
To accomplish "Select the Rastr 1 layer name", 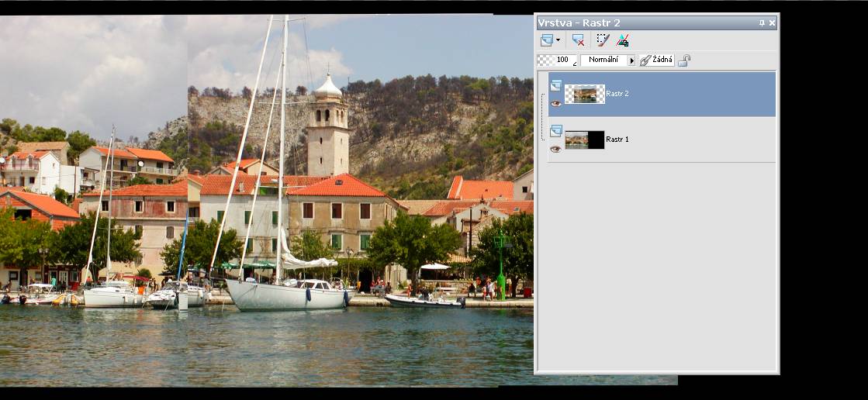I will [617, 140].
